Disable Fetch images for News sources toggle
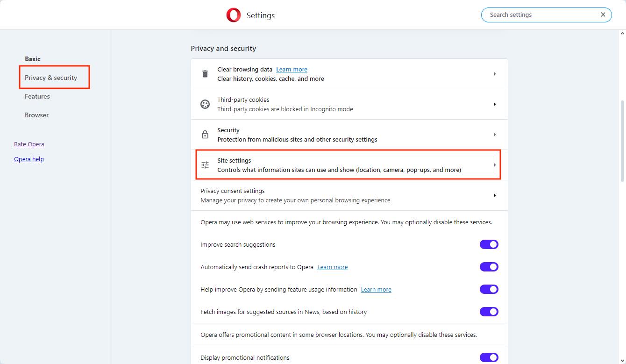Viewport: 626px width, 364px height. [x=489, y=312]
